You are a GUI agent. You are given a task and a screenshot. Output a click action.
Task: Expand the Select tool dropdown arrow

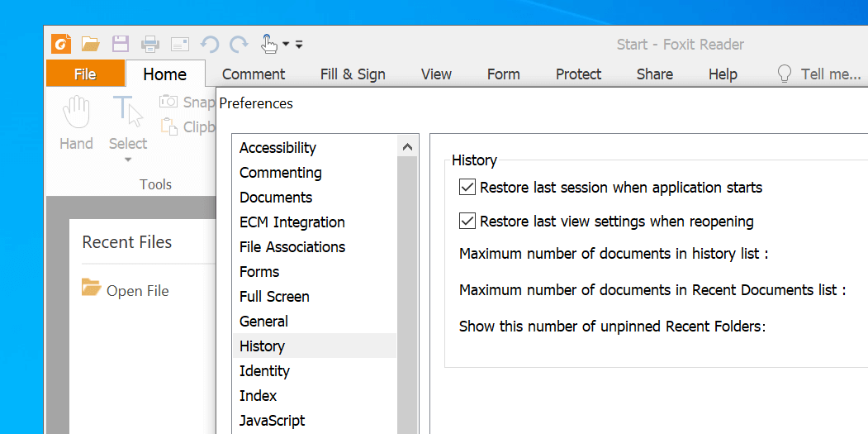(128, 160)
